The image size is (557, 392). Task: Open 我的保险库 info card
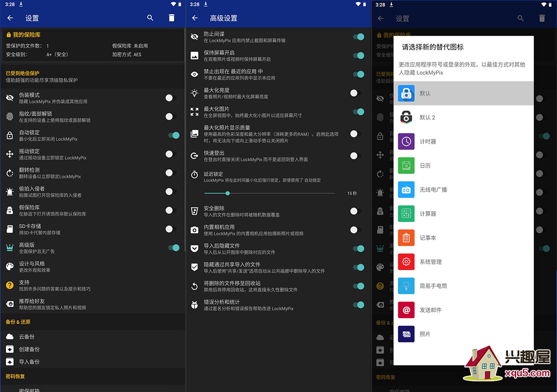coord(93,45)
